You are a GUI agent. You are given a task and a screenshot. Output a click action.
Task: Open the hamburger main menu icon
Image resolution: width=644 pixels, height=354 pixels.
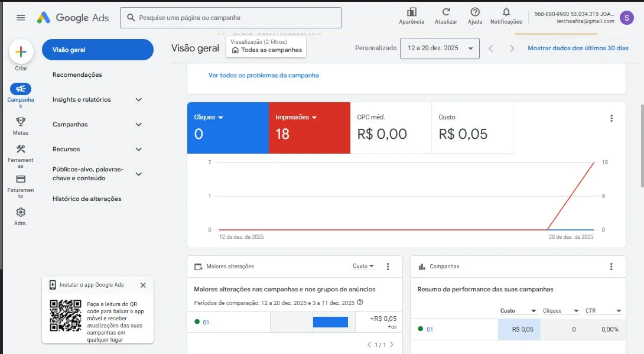(x=21, y=18)
